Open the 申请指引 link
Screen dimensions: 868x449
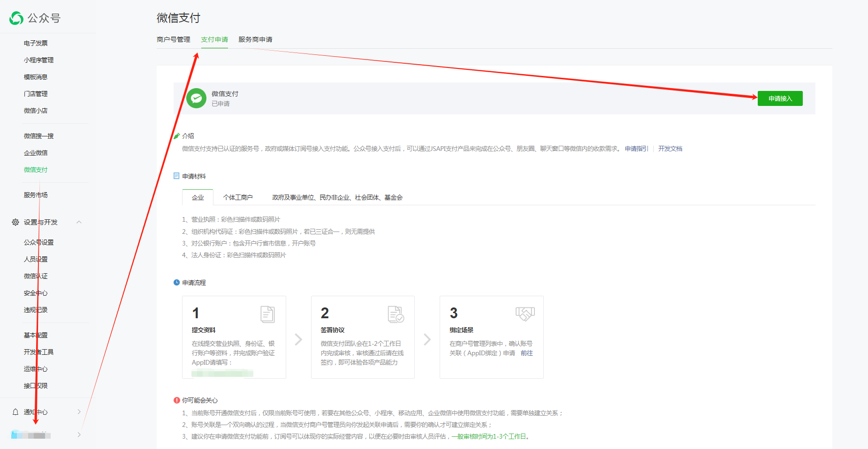pos(636,149)
